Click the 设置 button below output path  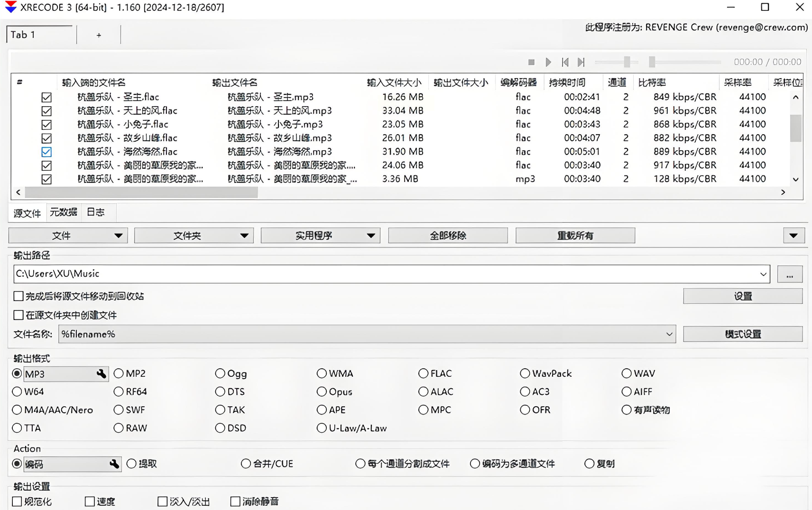(x=743, y=296)
